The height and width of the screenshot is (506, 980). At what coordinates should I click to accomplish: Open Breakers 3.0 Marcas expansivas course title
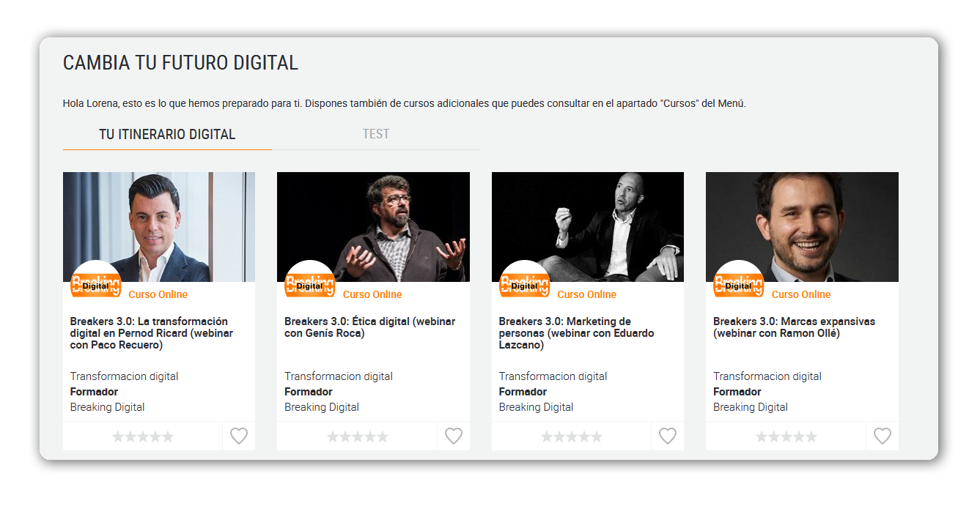pos(795,327)
